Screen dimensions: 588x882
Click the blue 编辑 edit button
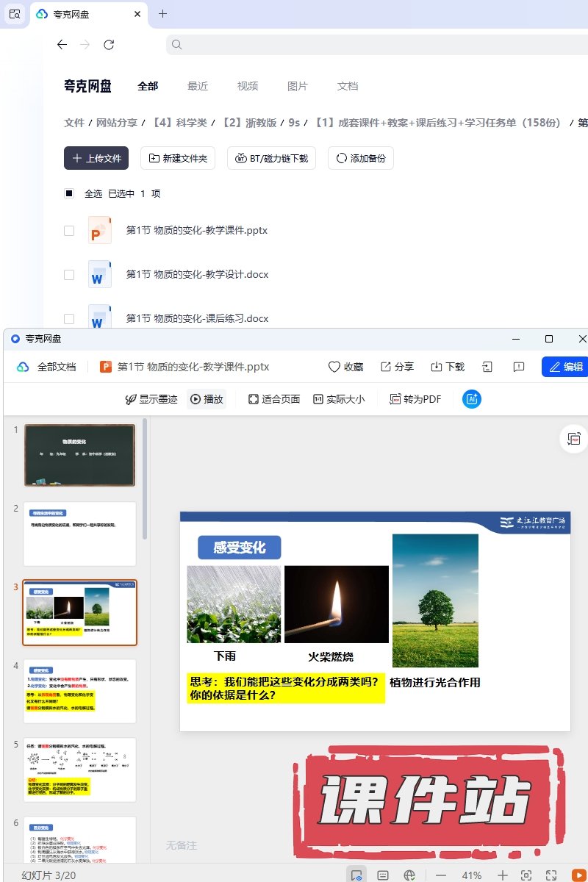pyautogui.click(x=564, y=367)
